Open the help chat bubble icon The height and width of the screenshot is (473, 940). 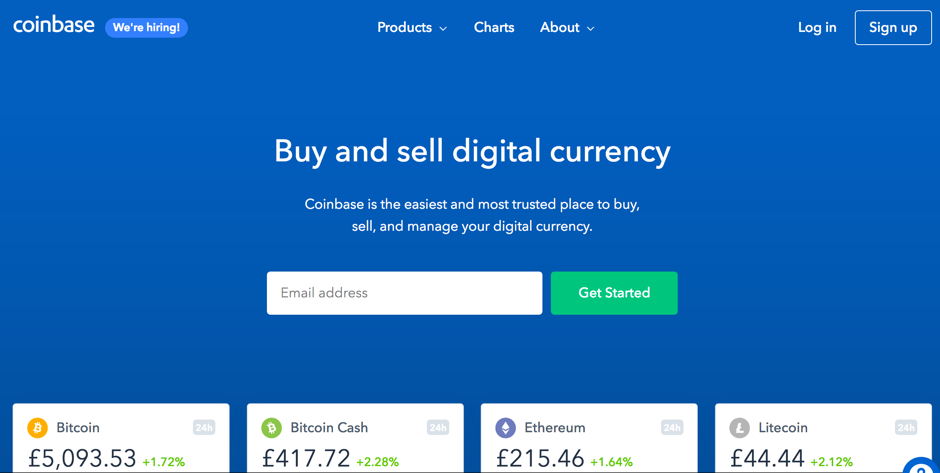coord(922,466)
